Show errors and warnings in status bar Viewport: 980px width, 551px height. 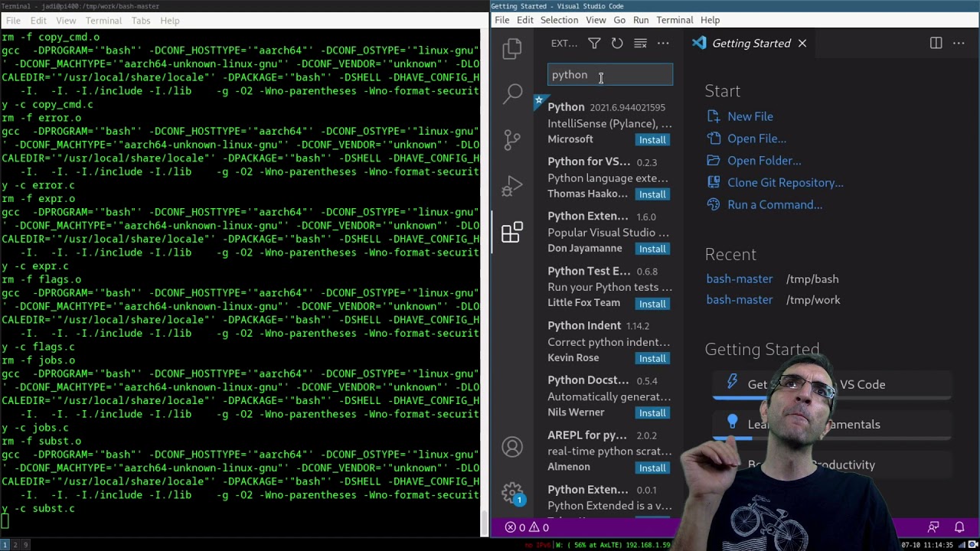coord(527,527)
